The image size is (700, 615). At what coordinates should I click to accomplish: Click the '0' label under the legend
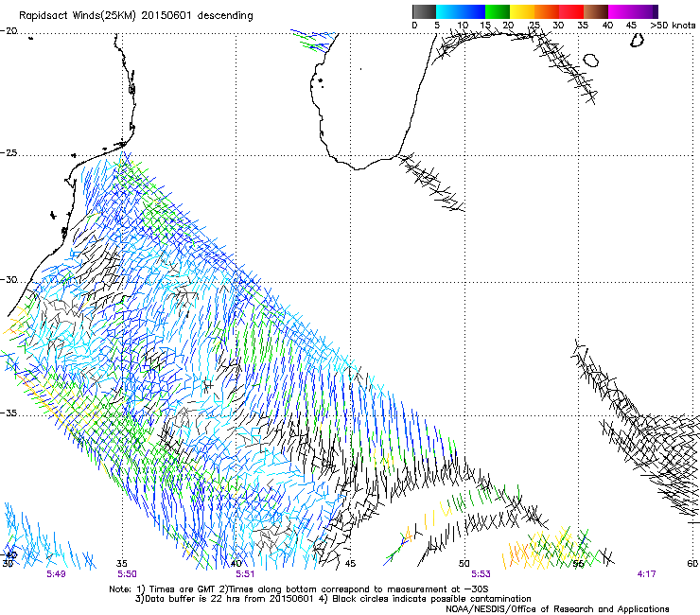coord(414,25)
